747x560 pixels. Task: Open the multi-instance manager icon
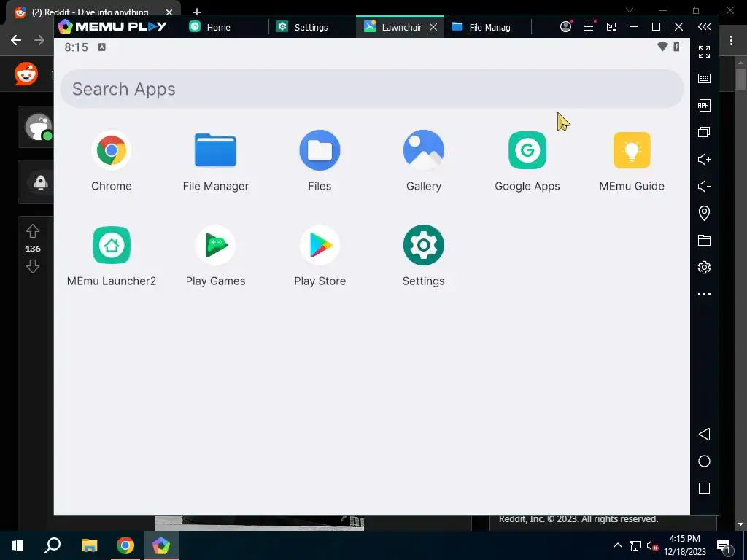704,132
